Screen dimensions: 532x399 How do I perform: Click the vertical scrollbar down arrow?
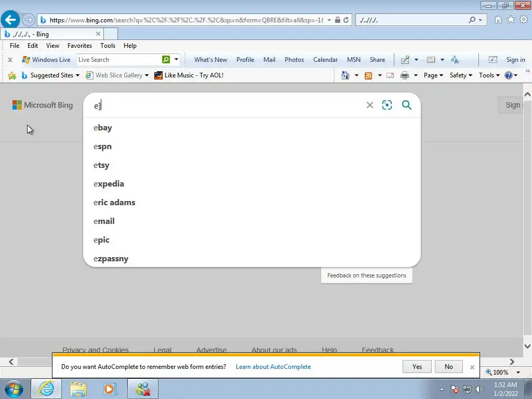[527, 346]
